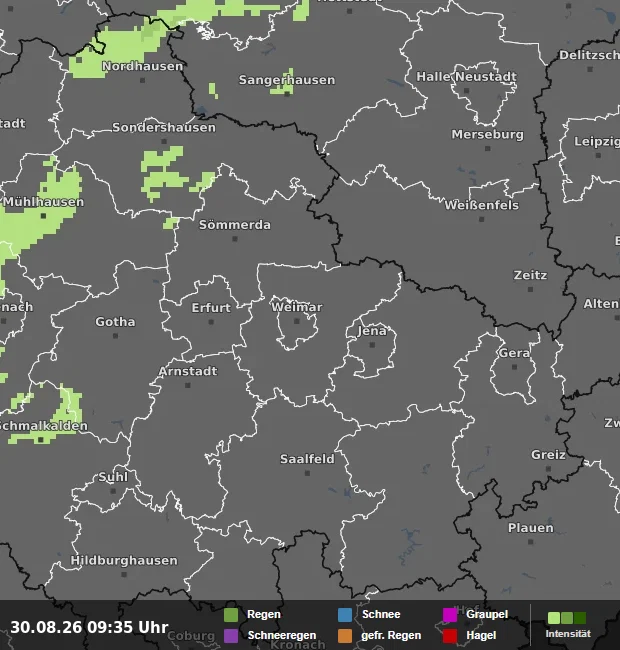Click the Sangerhausen city label

click(x=287, y=80)
